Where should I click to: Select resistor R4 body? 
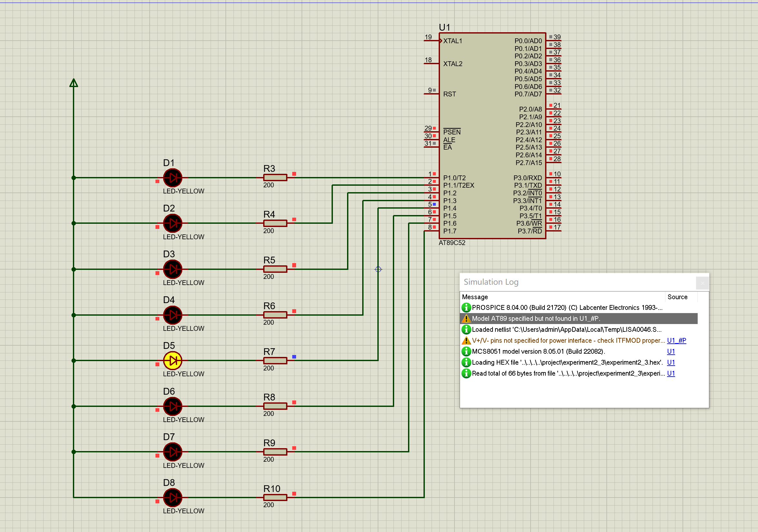tap(275, 223)
